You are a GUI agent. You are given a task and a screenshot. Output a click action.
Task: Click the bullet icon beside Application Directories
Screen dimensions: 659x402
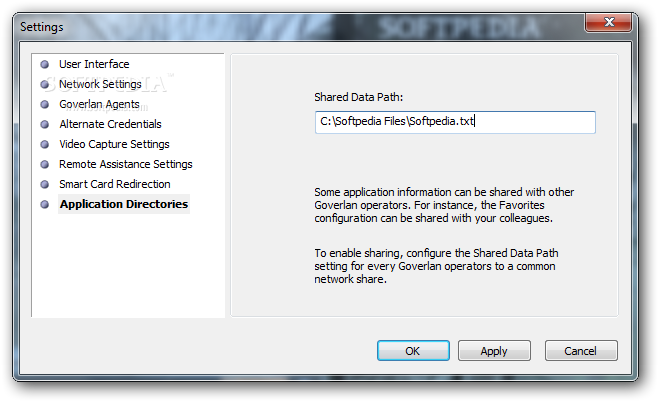(x=45, y=205)
